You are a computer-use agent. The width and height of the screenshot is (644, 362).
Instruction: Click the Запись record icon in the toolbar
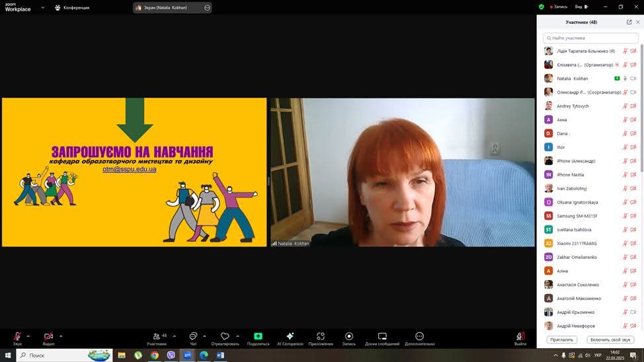click(349, 338)
